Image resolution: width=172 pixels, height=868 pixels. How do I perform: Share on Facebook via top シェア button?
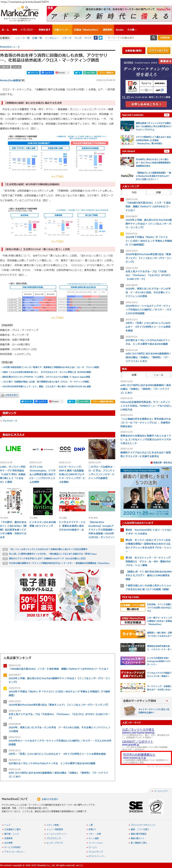(x=47, y=73)
